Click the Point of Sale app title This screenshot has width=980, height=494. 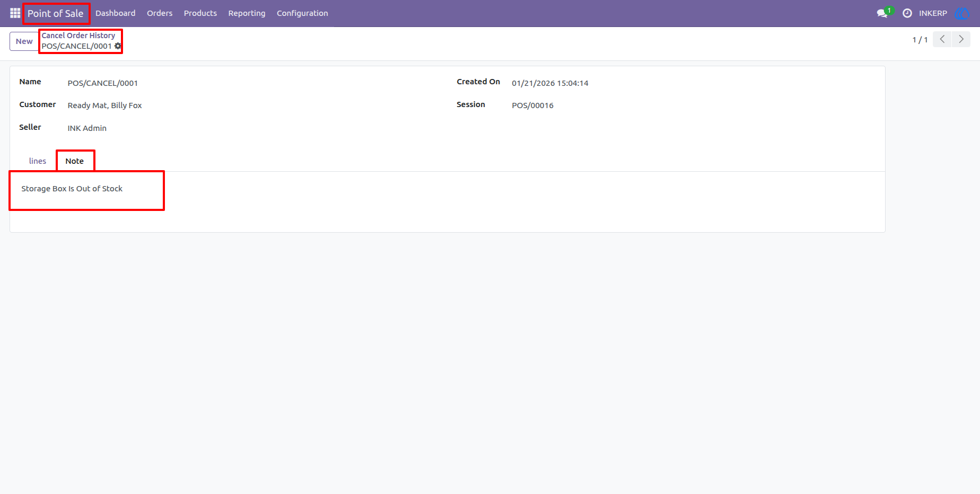[x=56, y=13]
